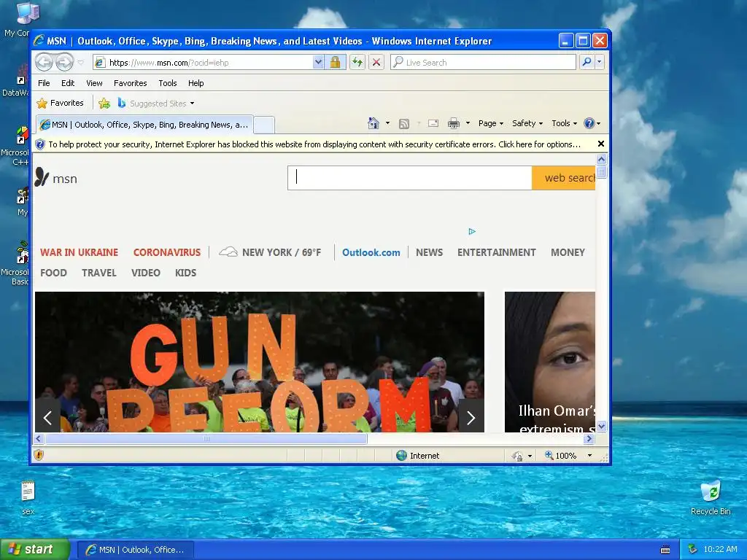This screenshot has height=560, width=747.
Task: Open FOOD section link
Action: (53, 273)
